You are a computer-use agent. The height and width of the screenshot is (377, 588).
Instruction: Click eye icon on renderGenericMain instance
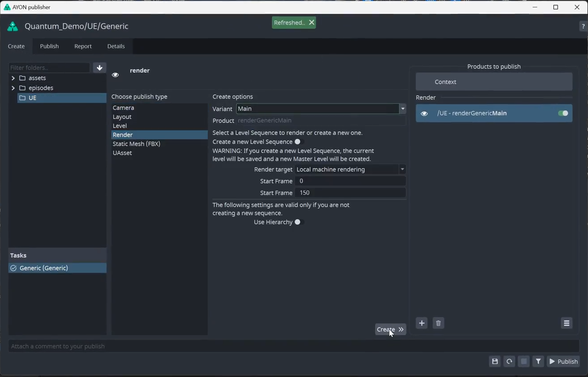424,114
